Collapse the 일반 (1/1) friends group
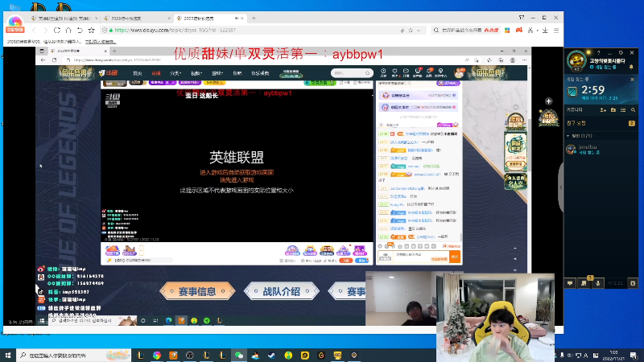Viewport: 644px width, 362px height. 568,136
